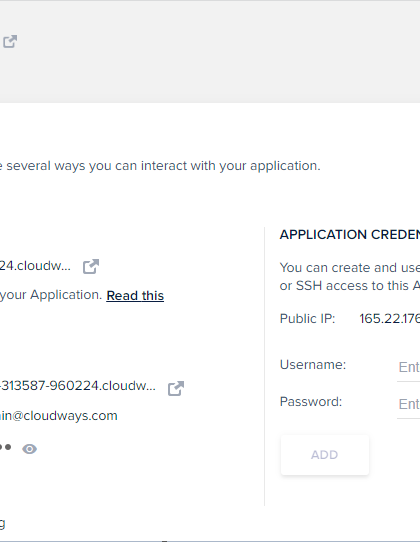Open external link icon beside 313587-960224.cloudw... URL
The width and height of the screenshot is (420, 542).
point(176,389)
